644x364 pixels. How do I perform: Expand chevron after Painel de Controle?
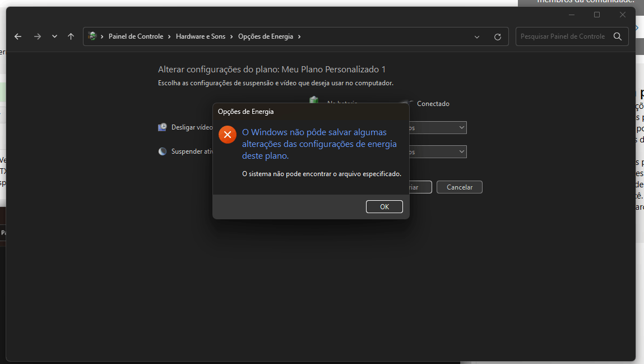(169, 36)
